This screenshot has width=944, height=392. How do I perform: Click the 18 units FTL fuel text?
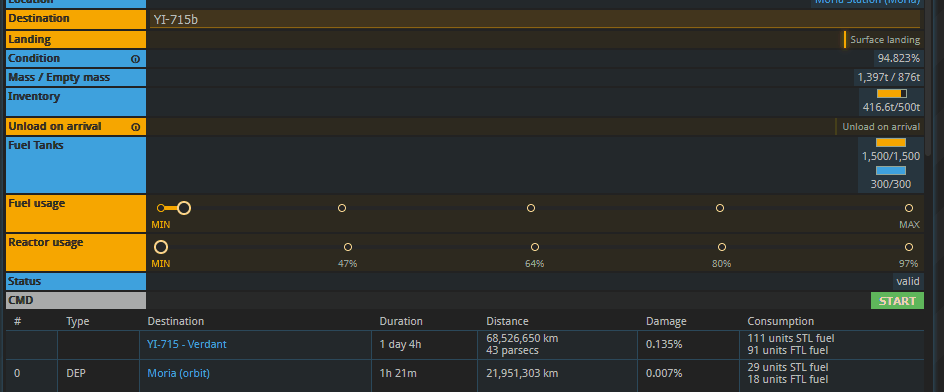787,379
